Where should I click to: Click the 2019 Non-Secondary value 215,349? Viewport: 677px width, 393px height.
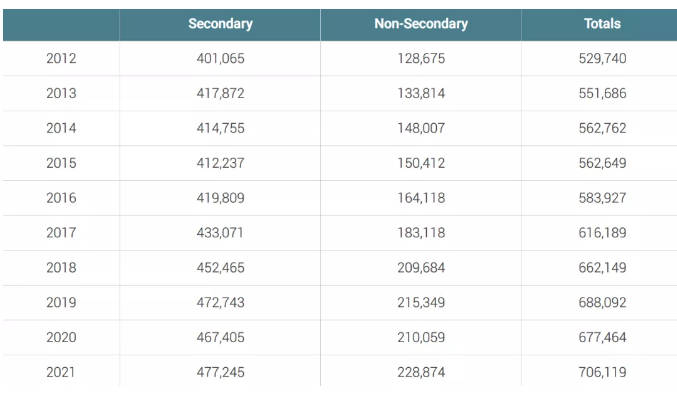(421, 303)
